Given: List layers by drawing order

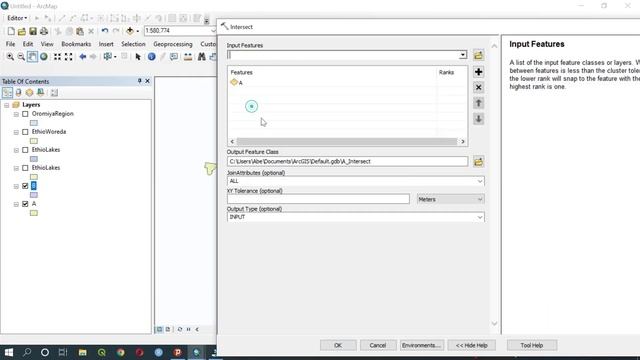Looking at the screenshot, I should pos(7,93).
